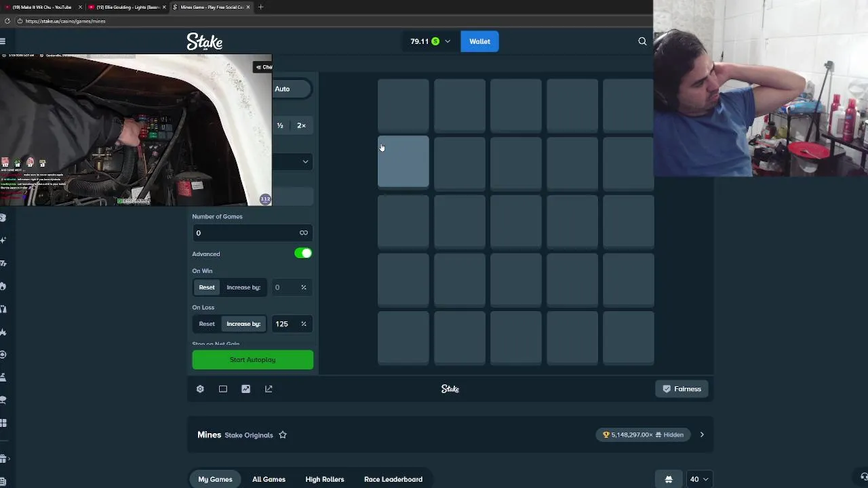Click the Stake logo below grid

(450, 389)
